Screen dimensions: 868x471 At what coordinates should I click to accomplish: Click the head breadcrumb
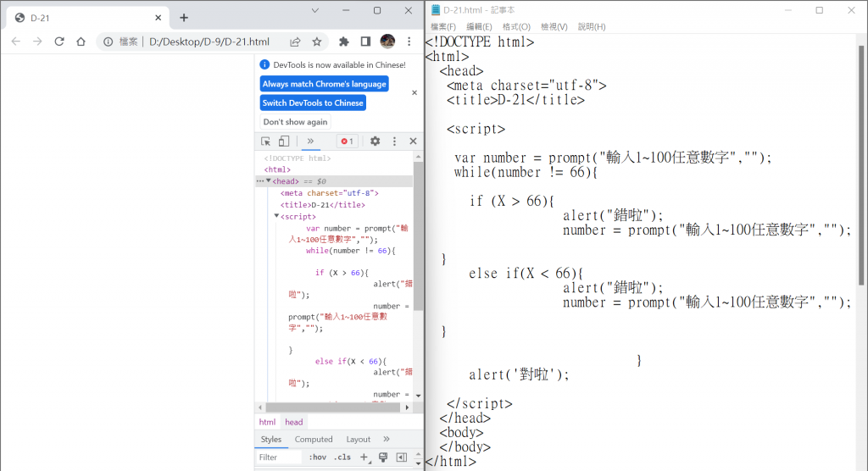pos(294,423)
